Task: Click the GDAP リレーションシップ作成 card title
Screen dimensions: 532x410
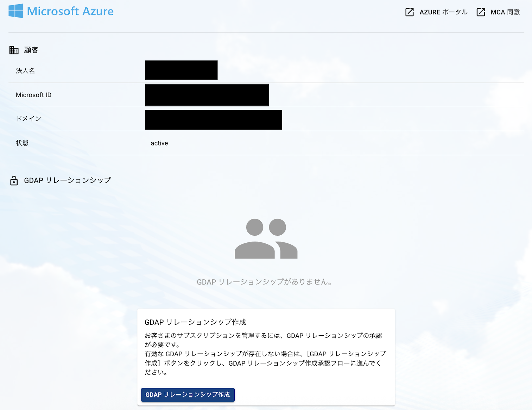Action: click(195, 322)
